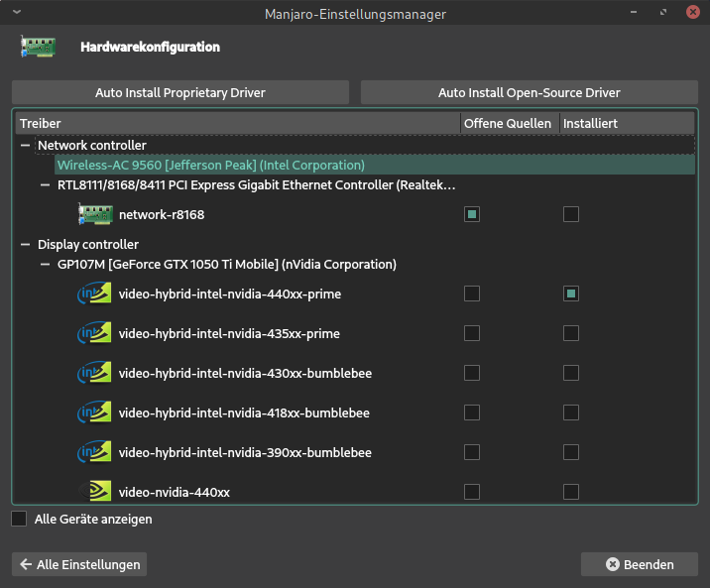This screenshot has width=710, height=588.
Task: Click icon of video-hybrid-intel-nvidia-390xx-bumblebee
Action: [94, 452]
